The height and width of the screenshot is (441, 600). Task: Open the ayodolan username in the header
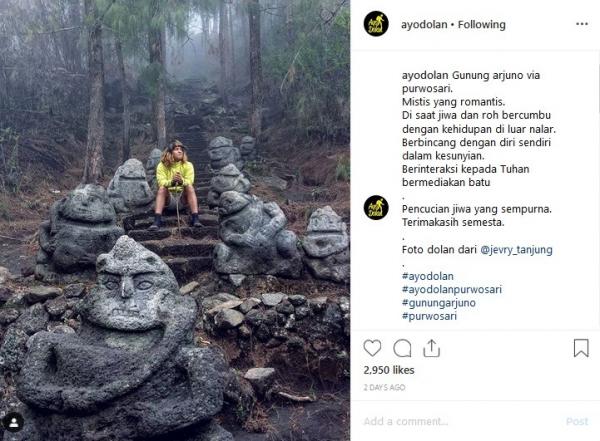click(x=423, y=24)
